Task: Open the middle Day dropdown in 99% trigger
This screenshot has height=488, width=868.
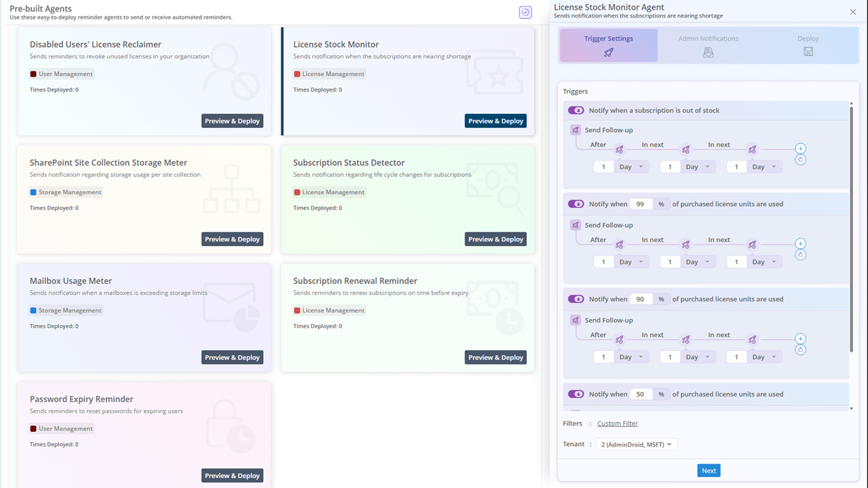Action: (x=699, y=262)
